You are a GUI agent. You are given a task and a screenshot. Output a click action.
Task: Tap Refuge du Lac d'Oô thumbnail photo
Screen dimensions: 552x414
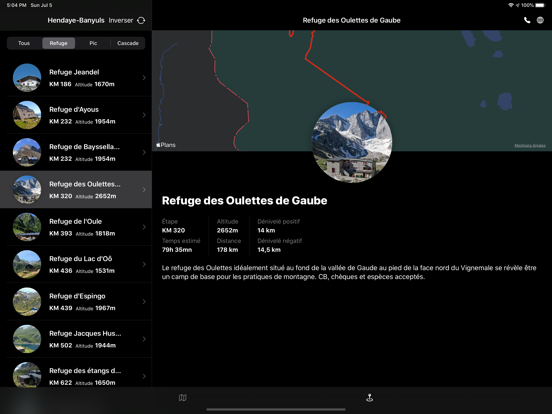pyautogui.click(x=27, y=264)
